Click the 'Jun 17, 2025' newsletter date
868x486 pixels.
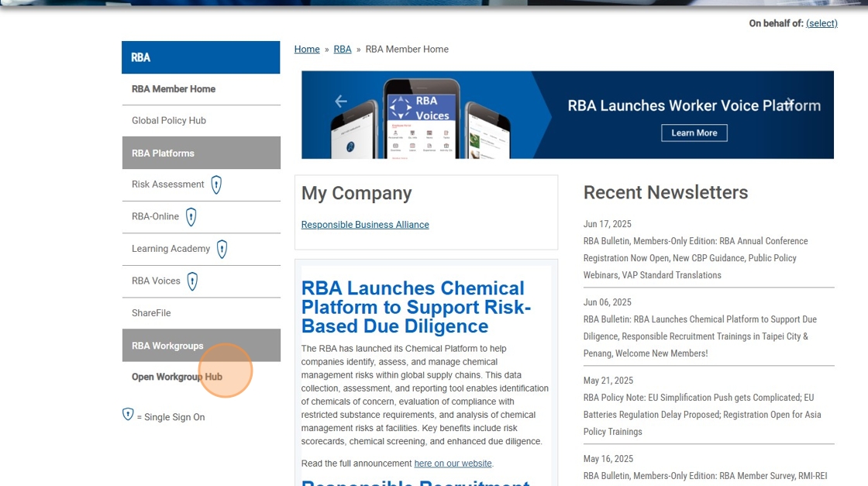click(608, 224)
